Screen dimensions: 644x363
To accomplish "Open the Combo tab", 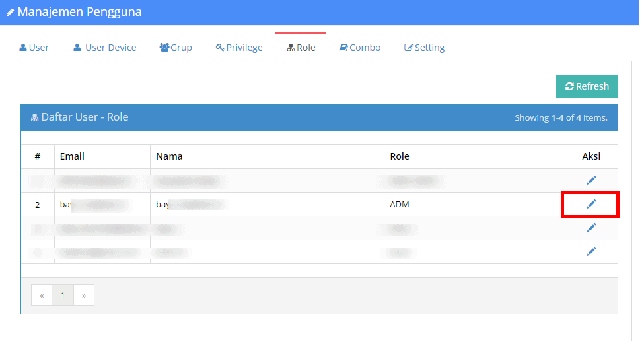I will [x=360, y=48].
